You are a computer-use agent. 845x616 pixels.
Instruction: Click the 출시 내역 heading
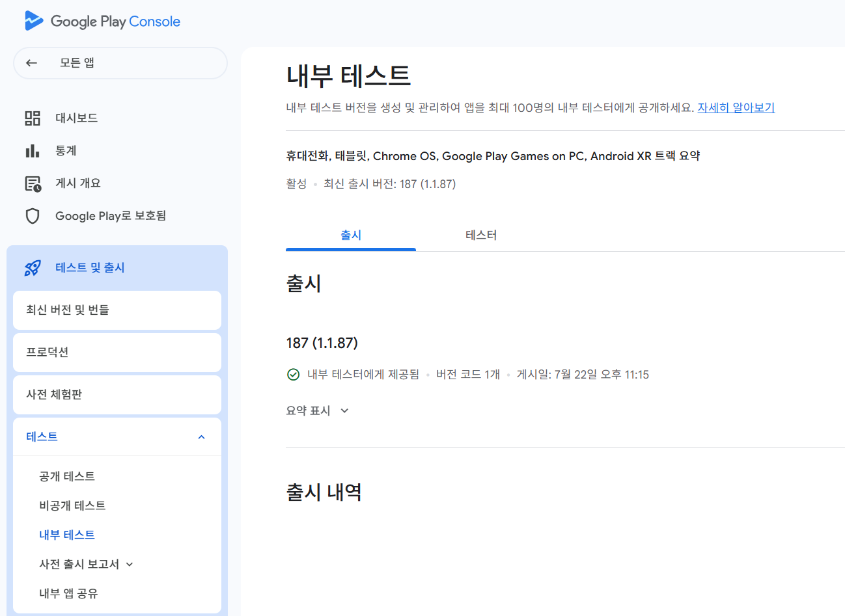[324, 492]
